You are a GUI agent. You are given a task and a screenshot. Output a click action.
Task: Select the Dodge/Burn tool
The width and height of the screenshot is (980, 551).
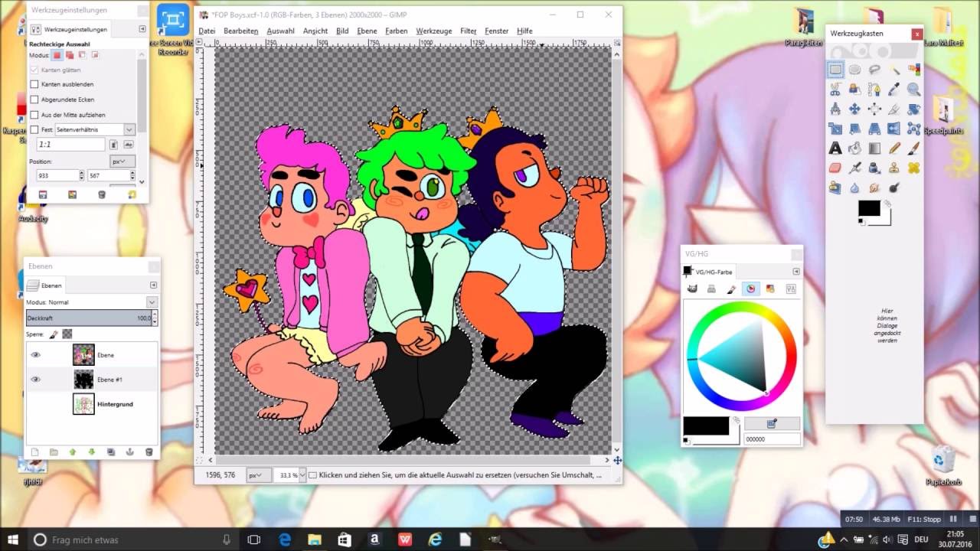[893, 187]
